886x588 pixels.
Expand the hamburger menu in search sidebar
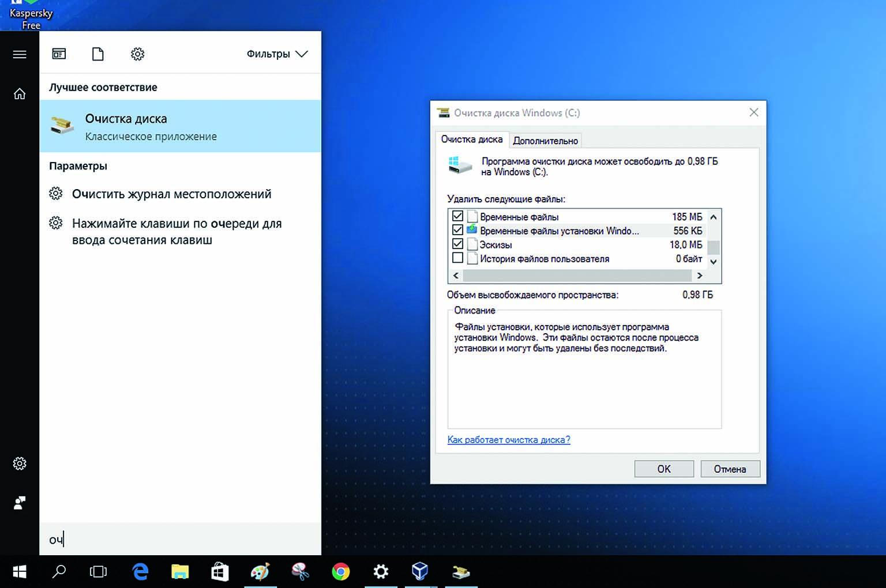pyautogui.click(x=20, y=55)
